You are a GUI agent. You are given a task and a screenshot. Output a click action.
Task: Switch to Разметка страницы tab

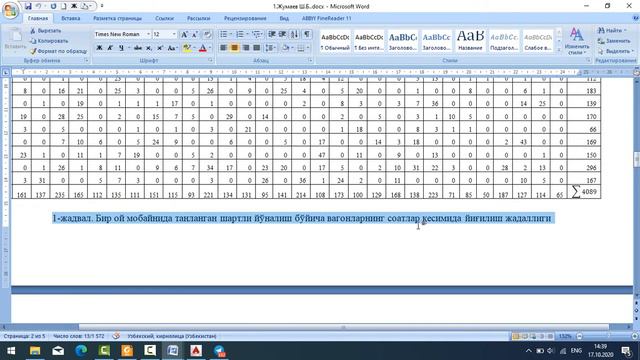click(x=117, y=18)
